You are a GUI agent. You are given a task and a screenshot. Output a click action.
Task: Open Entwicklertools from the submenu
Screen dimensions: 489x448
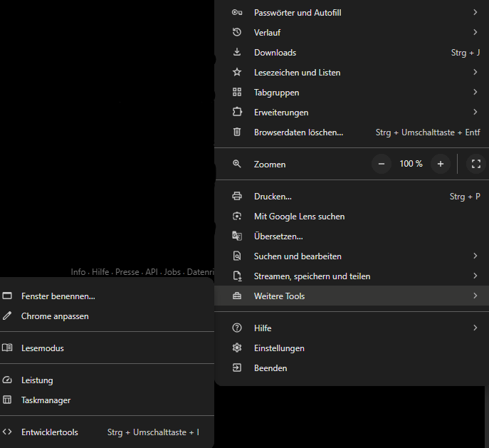107,432
